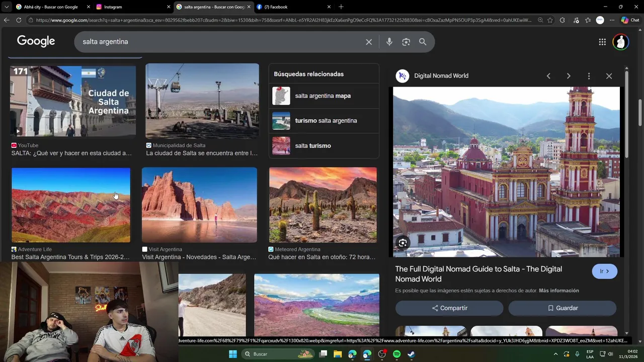Select related search turismo salta argentina

324,121
